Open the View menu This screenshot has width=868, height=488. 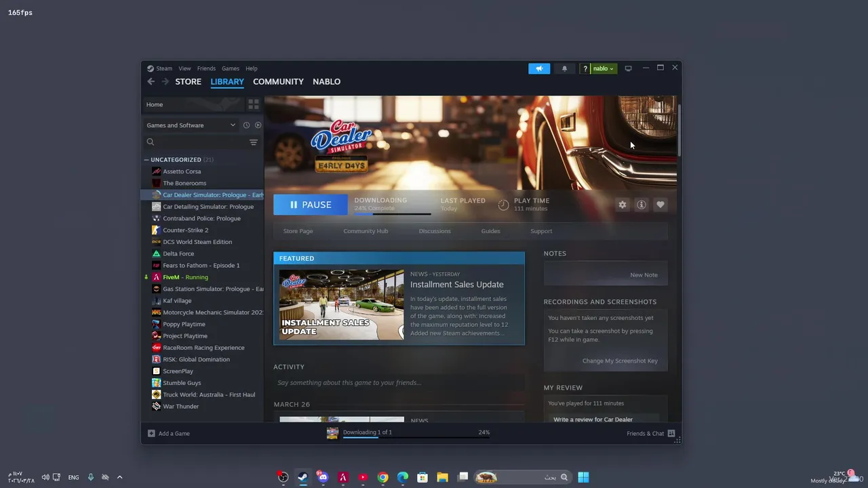pos(184,68)
